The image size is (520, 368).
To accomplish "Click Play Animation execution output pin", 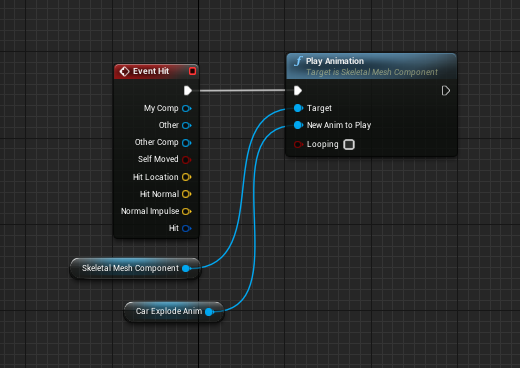I will 446,91.
